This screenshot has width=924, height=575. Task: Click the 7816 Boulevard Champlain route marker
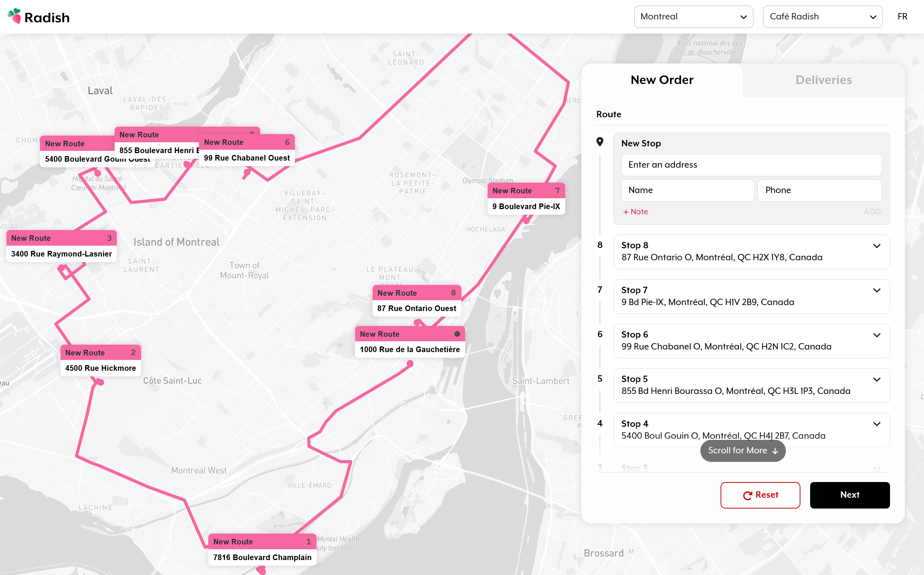pyautogui.click(x=262, y=549)
